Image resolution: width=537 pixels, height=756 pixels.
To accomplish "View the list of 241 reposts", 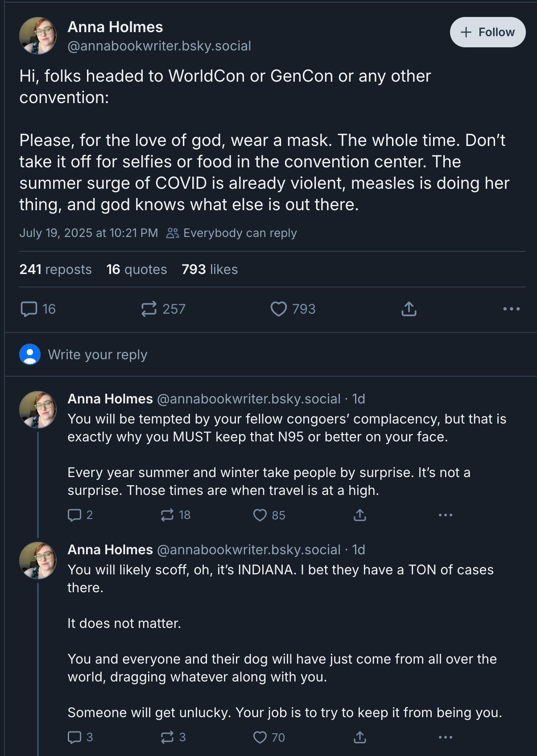I will (55, 270).
